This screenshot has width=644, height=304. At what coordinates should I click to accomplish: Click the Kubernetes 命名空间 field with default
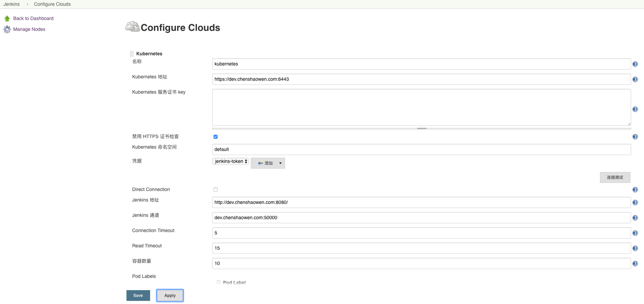421,150
